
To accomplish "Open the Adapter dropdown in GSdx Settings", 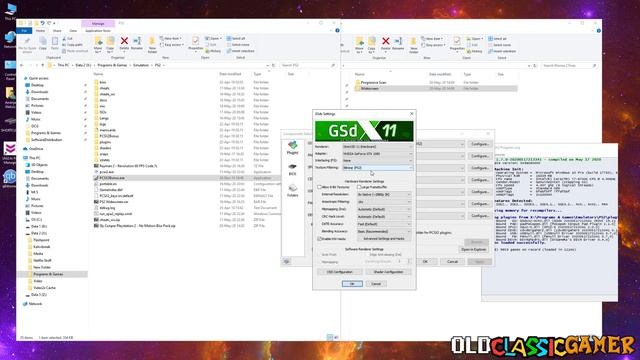I will click(x=378, y=154).
